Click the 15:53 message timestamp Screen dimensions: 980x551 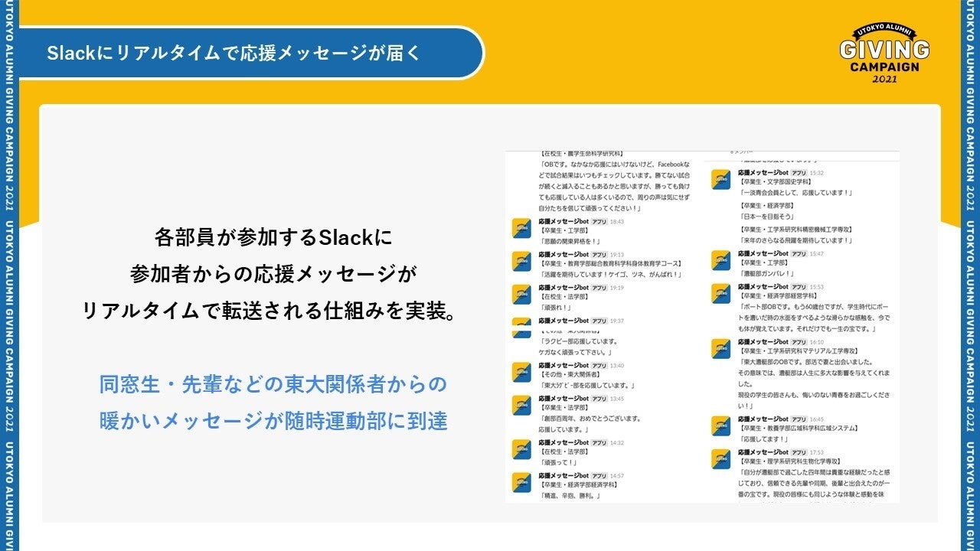click(x=816, y=286)
